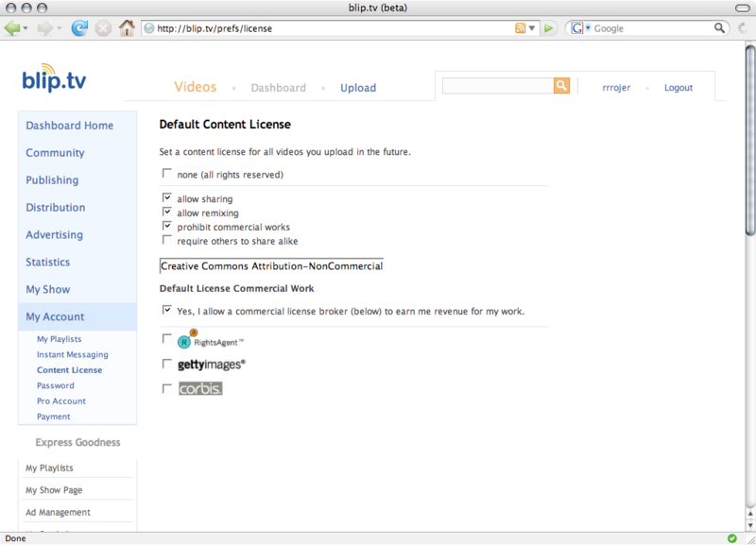The width and height of the screenshot is (756, 545).
Task: Uncheck the allow remixing checkbox
Action: pyautogui.click(x=167, y=212)
